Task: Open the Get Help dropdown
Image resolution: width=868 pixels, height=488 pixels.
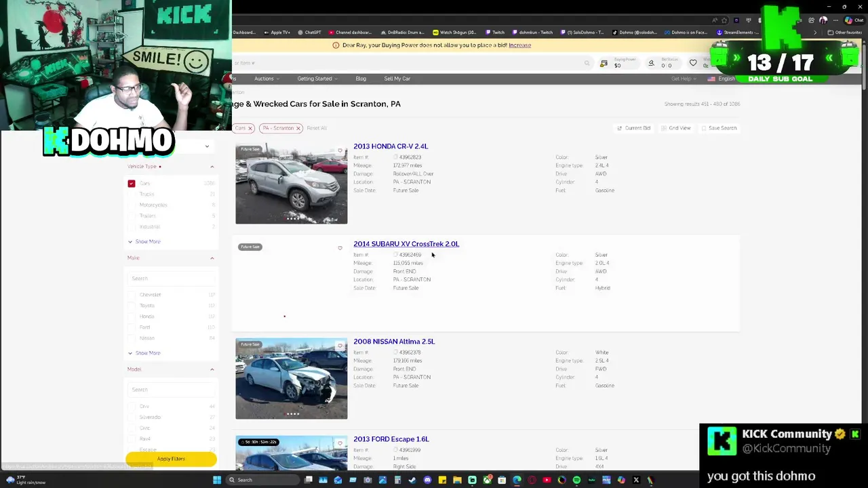Action: pyautogui.click(x=684, y=79)
